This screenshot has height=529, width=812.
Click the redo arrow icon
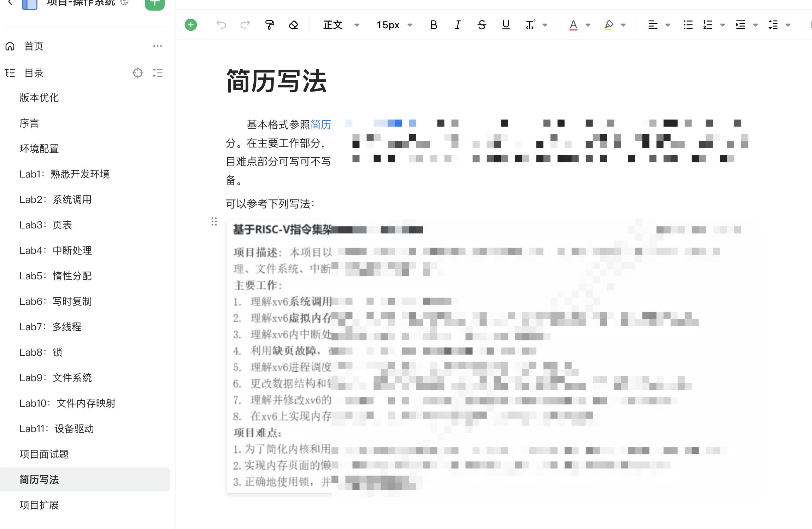245,25
